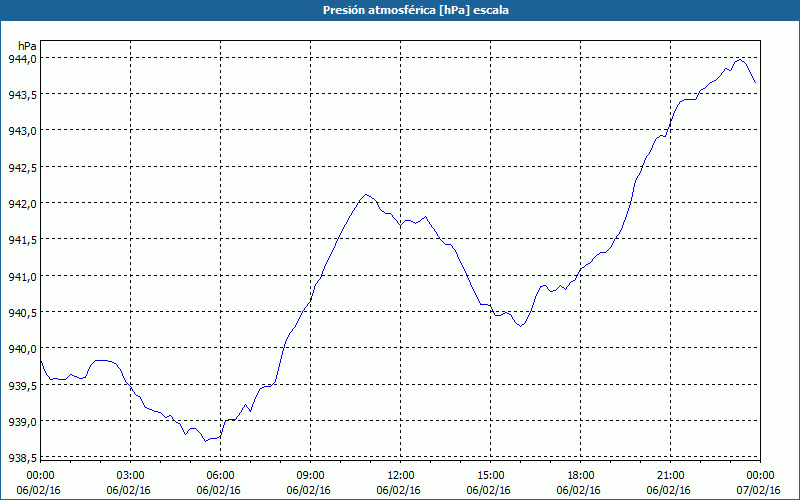The width and height of the screenshot is (800, 500).
Task: Click the '939,5' Y-axis value
Action: coord(22,385)
